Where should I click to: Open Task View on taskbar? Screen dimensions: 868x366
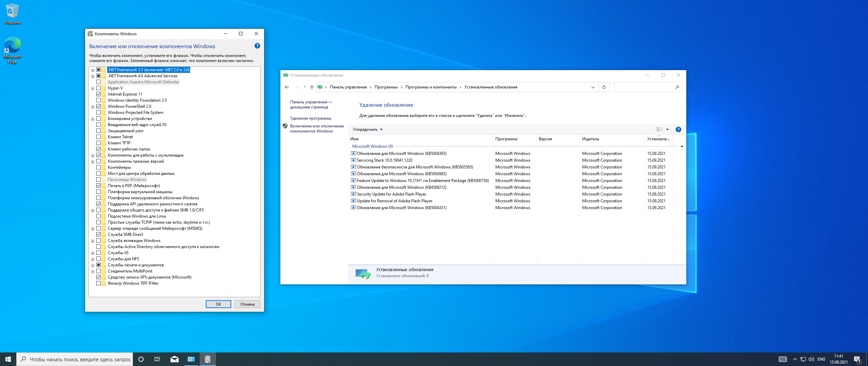157,359
